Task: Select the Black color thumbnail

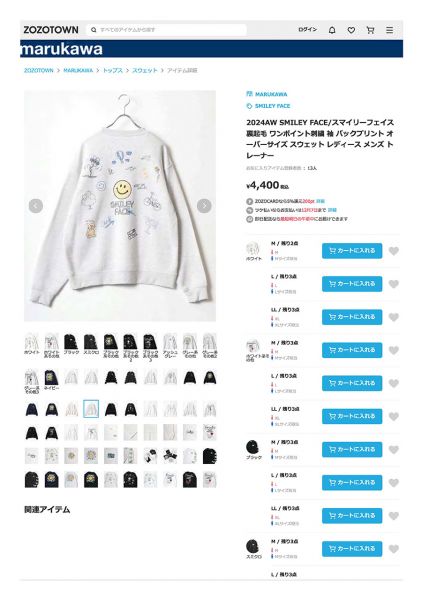Action: click(x=71, y=344)
